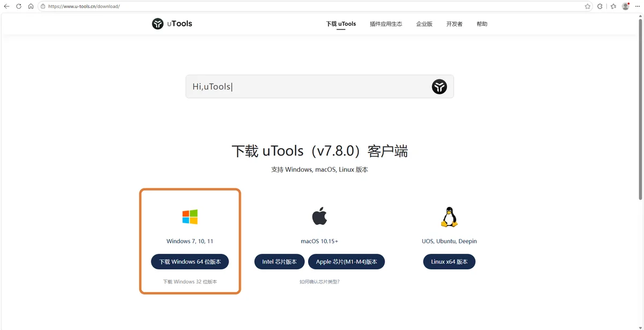This screenshot has height=330, width=644.
Task: Download the Apple 芯片(M1-M4)版本
Action: point(347,262)
